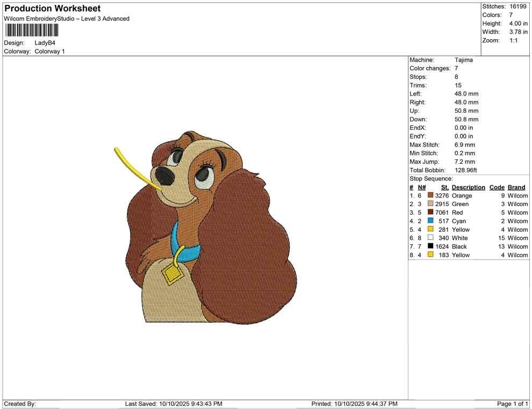Click the White 340 color swatch
This screenshot has height=409, width=532.
click(x=430, y=238)
